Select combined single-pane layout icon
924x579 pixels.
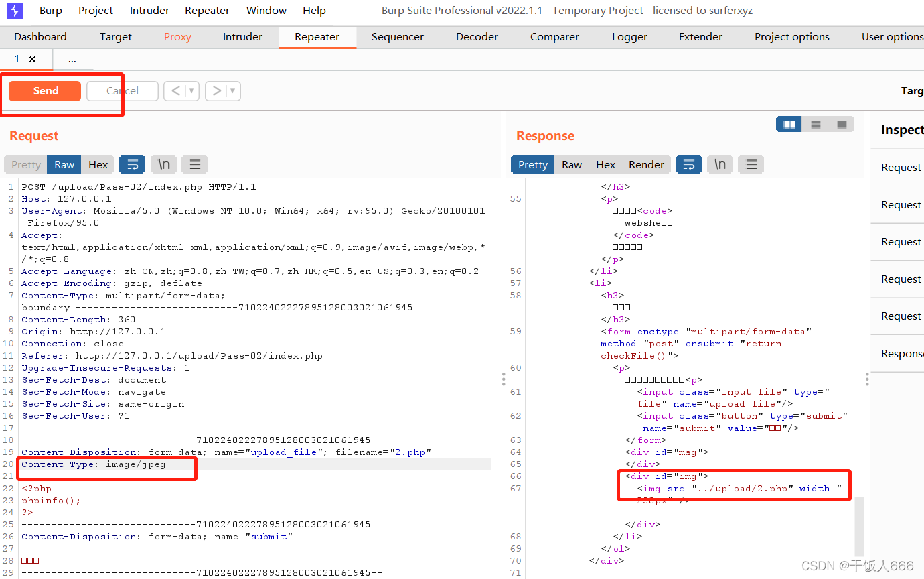click(841, 124)
